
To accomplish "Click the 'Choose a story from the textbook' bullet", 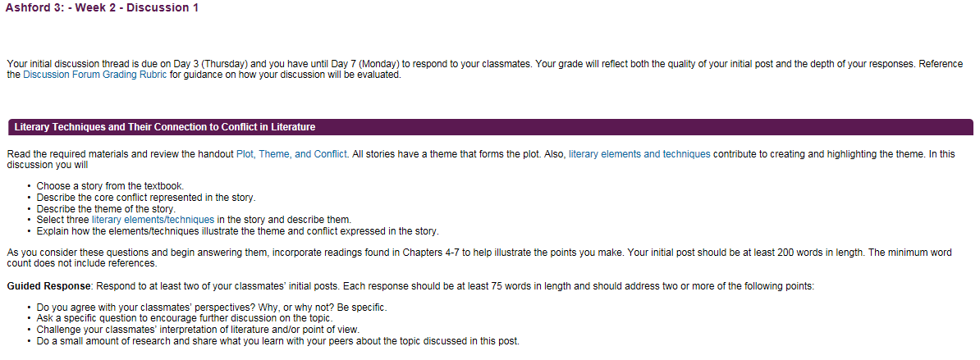I will point(111,186).
